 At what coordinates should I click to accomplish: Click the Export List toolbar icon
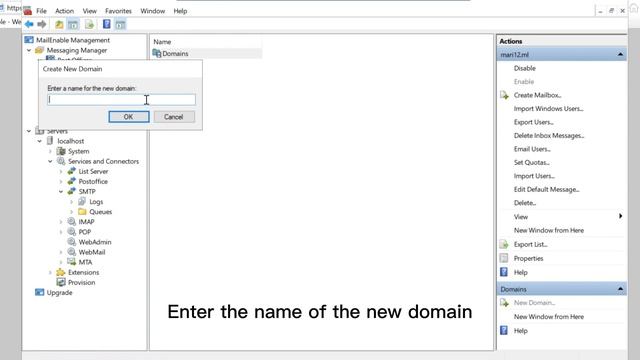click(x=89, y=24)
